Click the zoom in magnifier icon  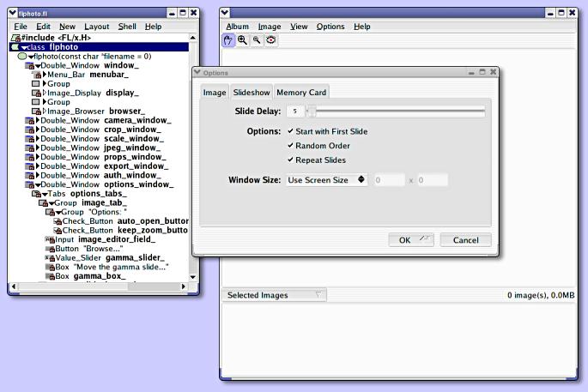click(x=242, y=39)
